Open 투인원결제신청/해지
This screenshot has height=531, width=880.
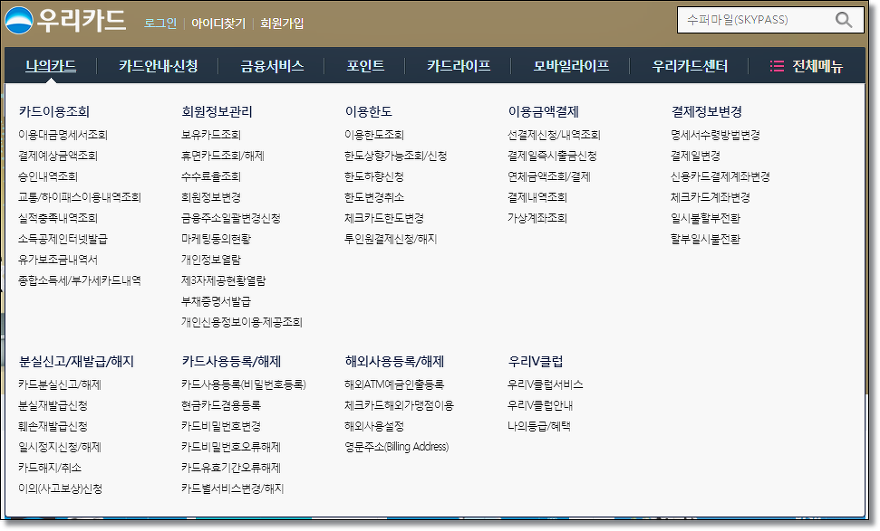point(391,239)
